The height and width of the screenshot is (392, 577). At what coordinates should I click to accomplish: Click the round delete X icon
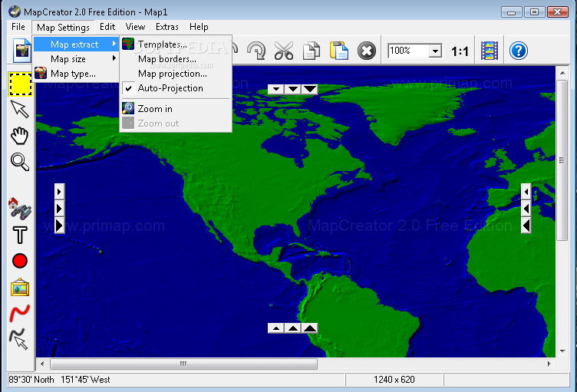pos(367,51)
